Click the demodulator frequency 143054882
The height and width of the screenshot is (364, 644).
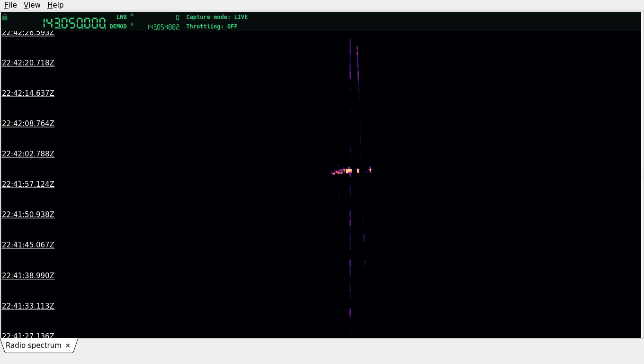[163, 27]
